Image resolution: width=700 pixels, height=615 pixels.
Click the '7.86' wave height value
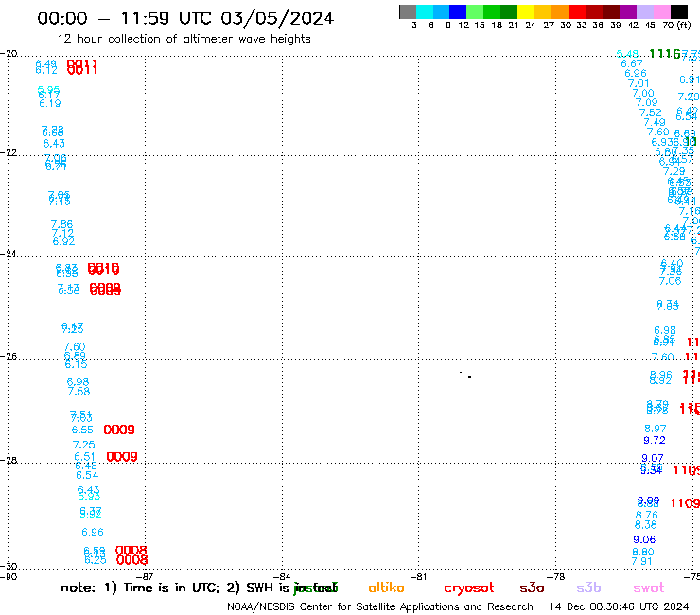[61, 224]
